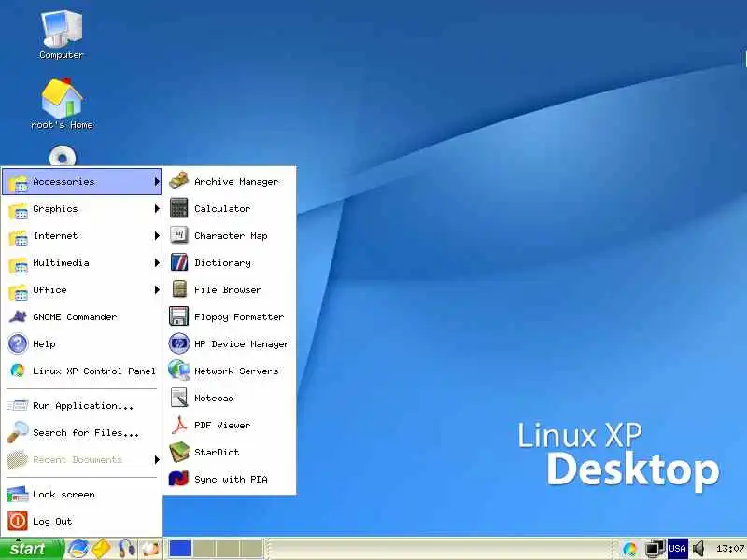The width and height of the screenshot is (747, 560).
Task: Open Linux XP Control Panel icon
Action: point(18,371)
